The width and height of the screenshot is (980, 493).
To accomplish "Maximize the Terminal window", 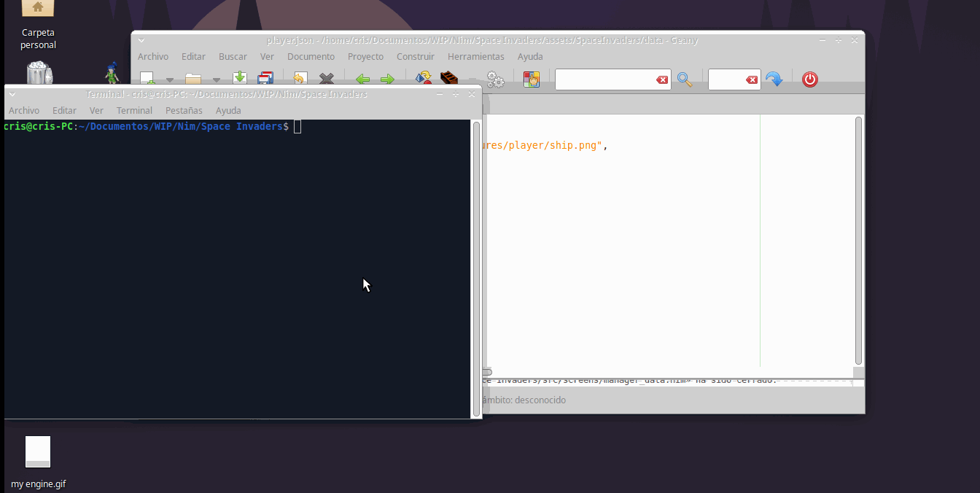I will coord(456,94).
